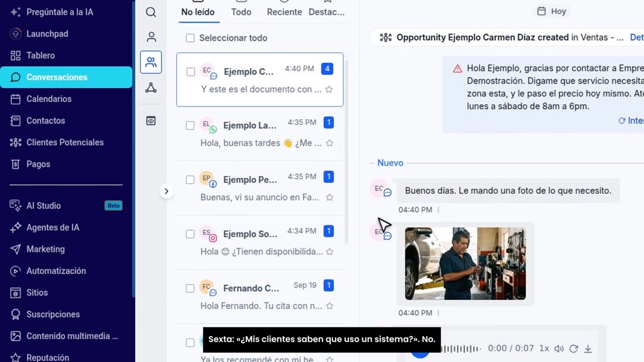The height and width of the screenshot is (362, 644).
Task: Check the Ejemplo La... conversation checkbox
Action: (190, 125)
